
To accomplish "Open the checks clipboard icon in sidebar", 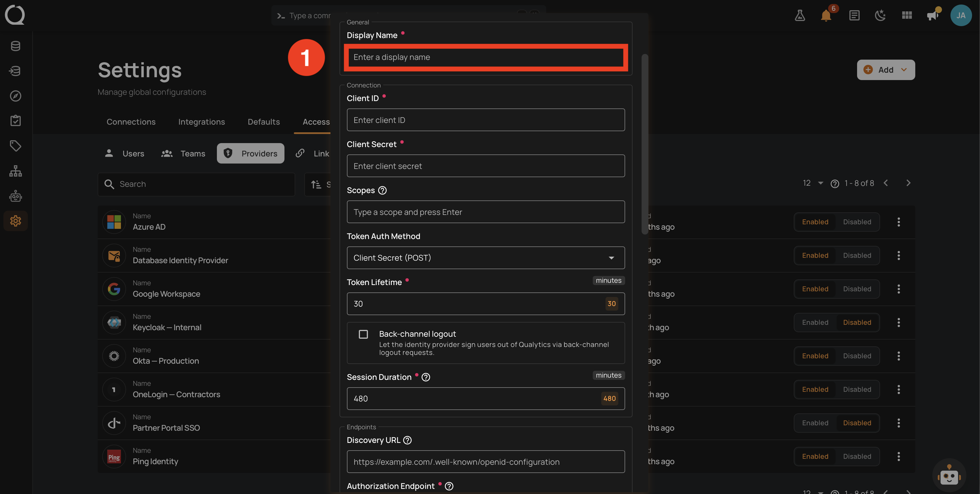I will pos(16,121).
